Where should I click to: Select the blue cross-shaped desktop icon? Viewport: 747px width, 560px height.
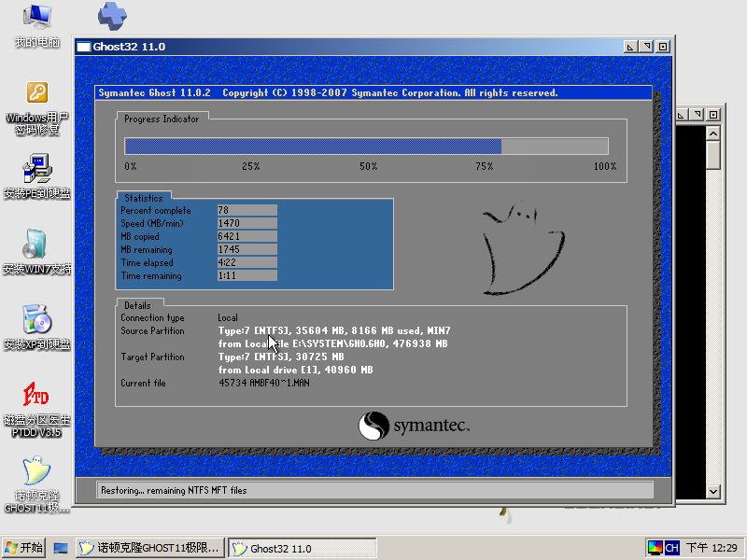[x=112, y=16]
